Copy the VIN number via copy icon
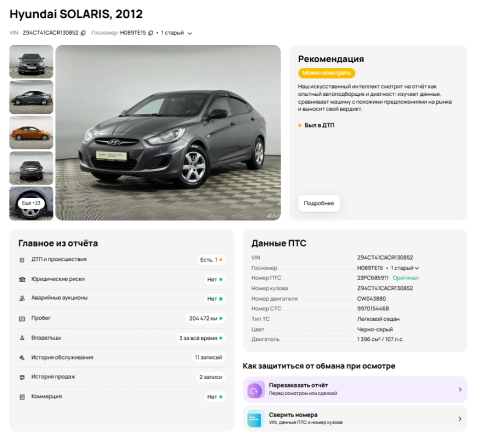Image resolution: width=486 pixels, height=447 pixels. [83, 33]
